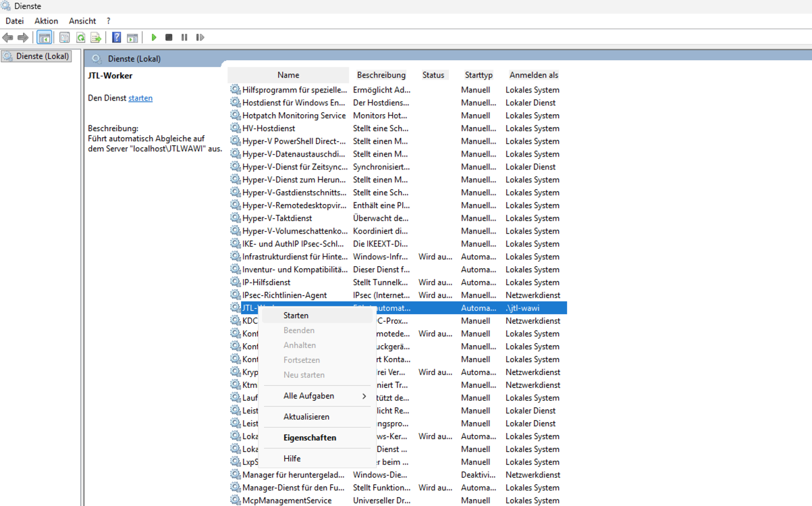Viewport: 812px width, 506px height.
Task: Sort services by the Starttyp column header
Action: coord(479,75)
